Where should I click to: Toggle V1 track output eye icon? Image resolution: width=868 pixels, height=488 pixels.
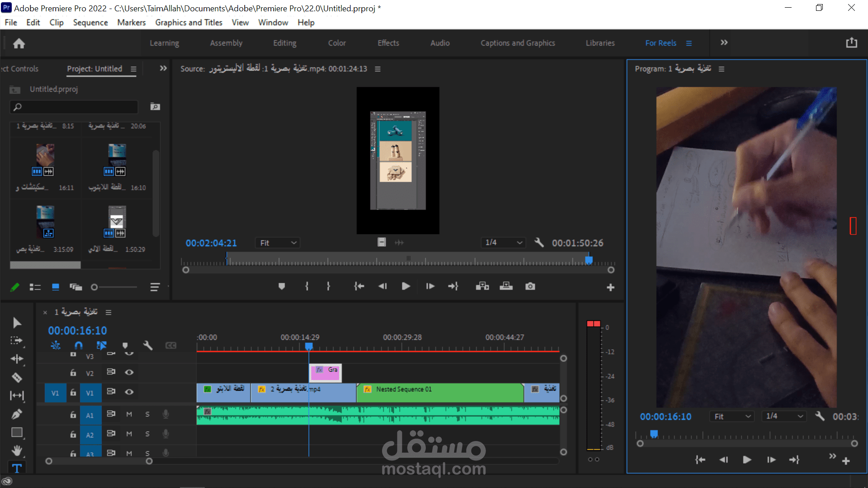[129, 392]
